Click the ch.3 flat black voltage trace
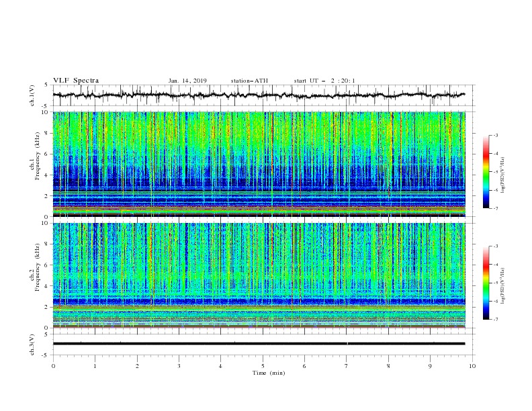Screen dimensions: 532x411 coord(259,344)
